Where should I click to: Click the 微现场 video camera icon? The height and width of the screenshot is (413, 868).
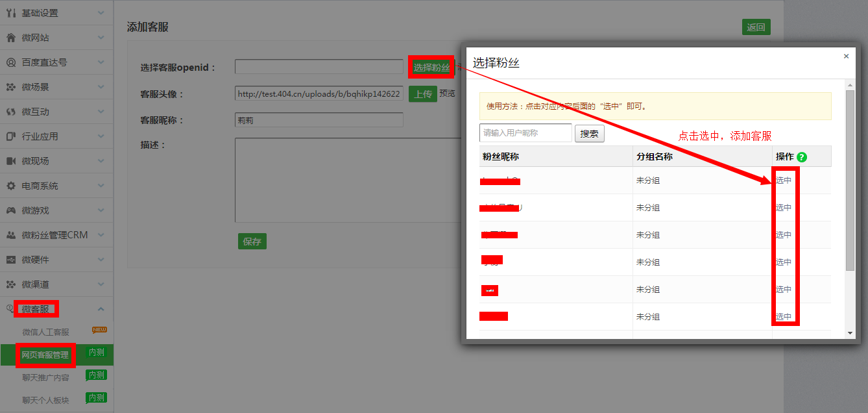(x=10, y=161)
